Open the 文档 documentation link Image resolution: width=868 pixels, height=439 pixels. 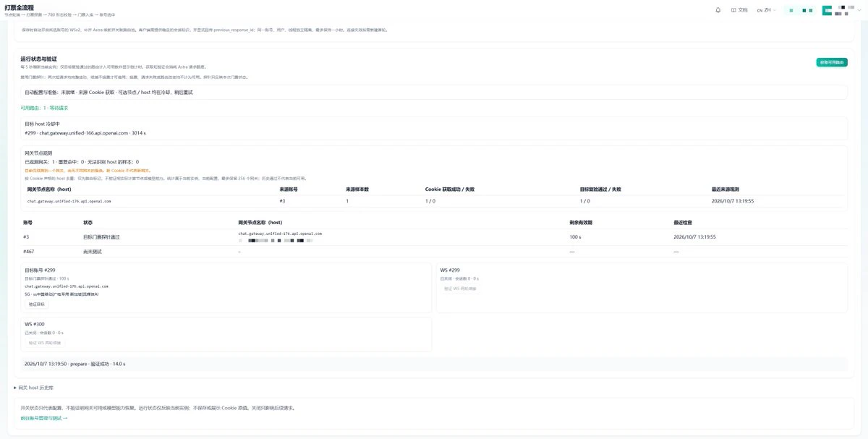click(739, 10)
